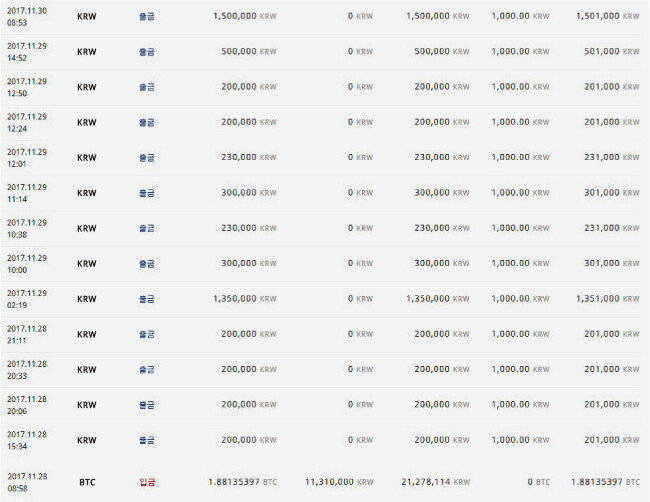Click the 출금 link for the 10:00 transaction

tap(147, 264)
